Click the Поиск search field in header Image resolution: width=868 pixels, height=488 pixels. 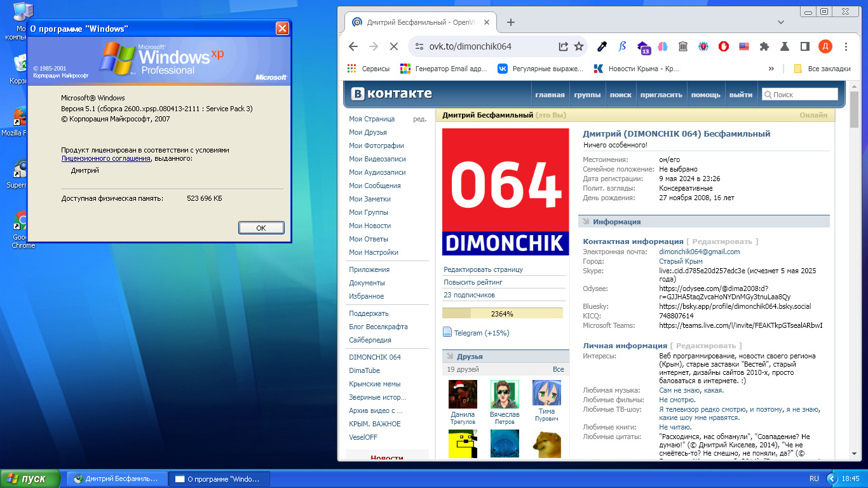(x=800, y=95)
